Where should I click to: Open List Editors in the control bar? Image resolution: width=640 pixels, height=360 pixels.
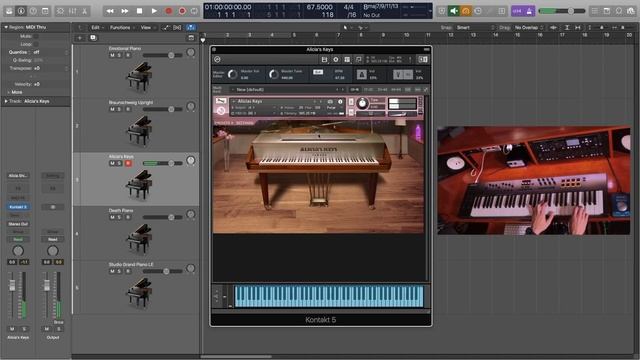click(595, 11)
